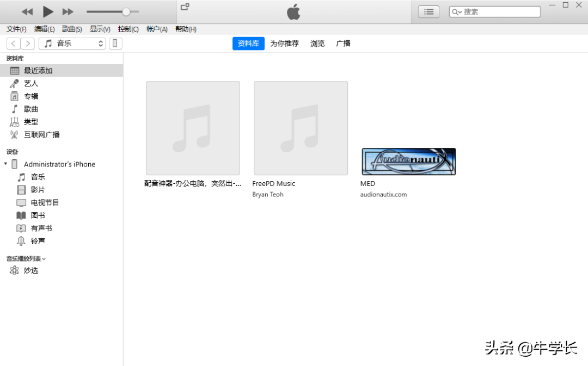Click the 类型 genres icon
588x366 pixels.
coord(14,122)
